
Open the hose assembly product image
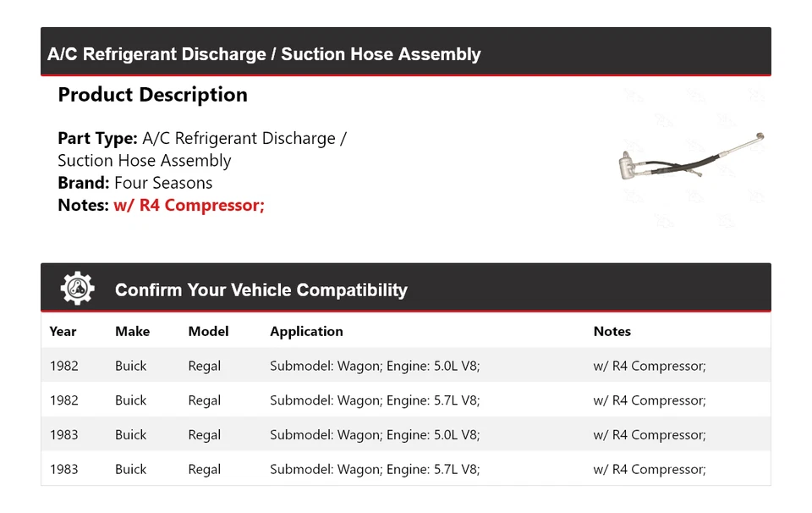click(x=691, y=158)
